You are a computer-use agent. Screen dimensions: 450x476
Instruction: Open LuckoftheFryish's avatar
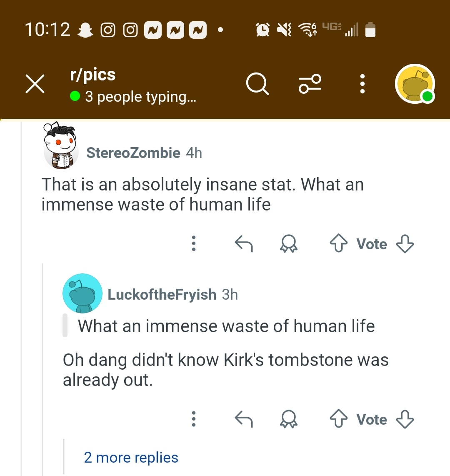tap(82, 293)
